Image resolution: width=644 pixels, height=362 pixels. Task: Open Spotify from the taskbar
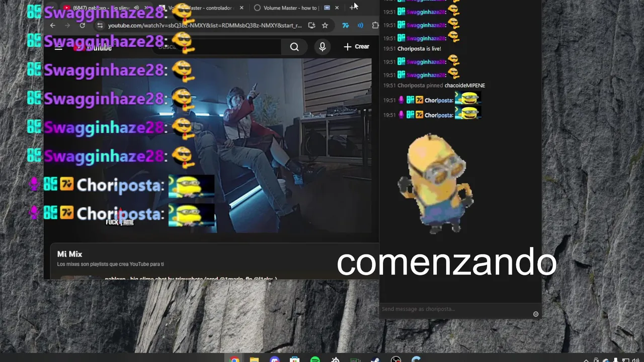315,358
